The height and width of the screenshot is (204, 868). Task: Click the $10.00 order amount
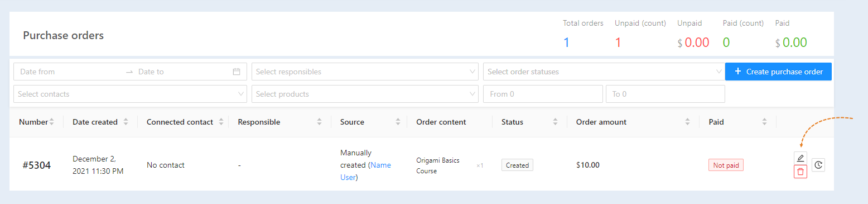[x=588, y=165]
